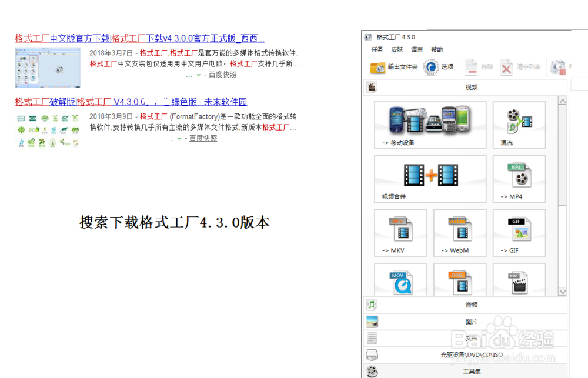The image size is (588, 378).
Task: Click the first search result thumbnail image
Action: point(48,68)
